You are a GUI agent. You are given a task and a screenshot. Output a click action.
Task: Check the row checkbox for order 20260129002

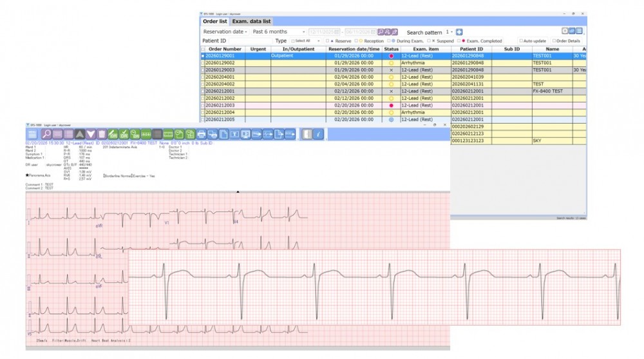pos(202,63)
